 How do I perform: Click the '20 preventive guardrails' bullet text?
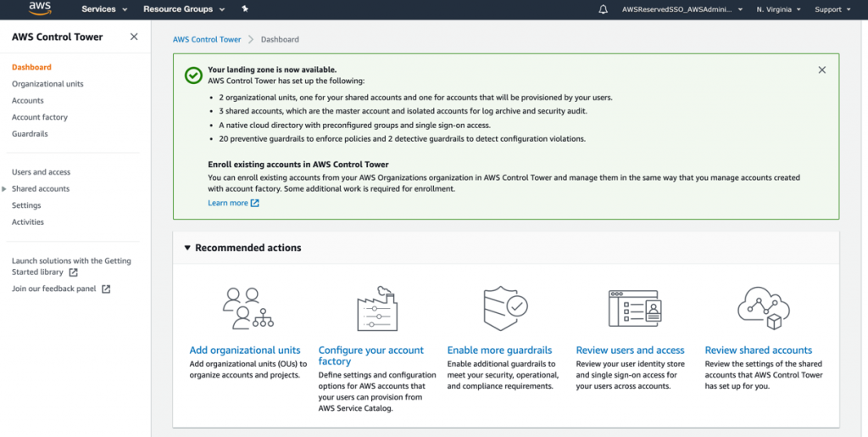[x=402, y=139]
